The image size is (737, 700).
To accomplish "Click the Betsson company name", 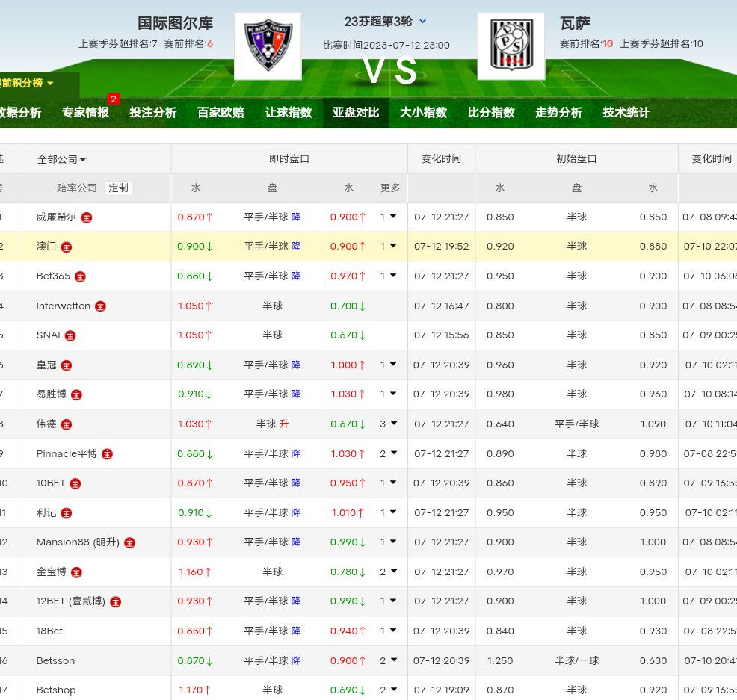I will point(55,660).
